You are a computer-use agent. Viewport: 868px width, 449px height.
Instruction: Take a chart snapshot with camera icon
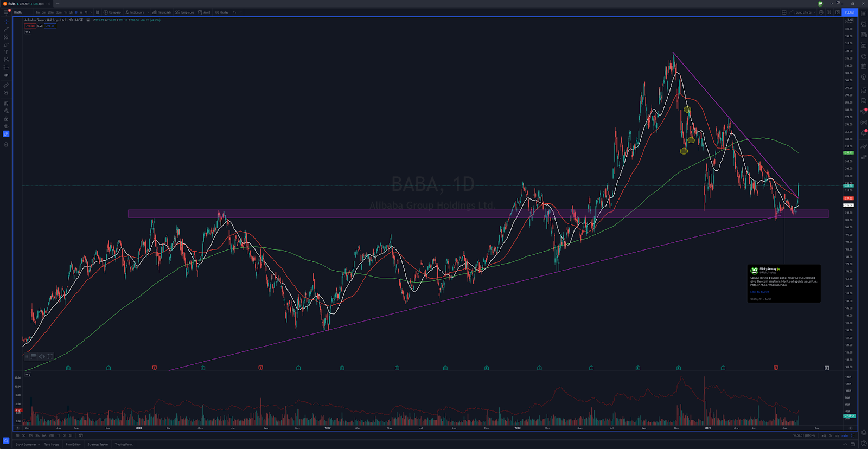[x=838, y=12]
